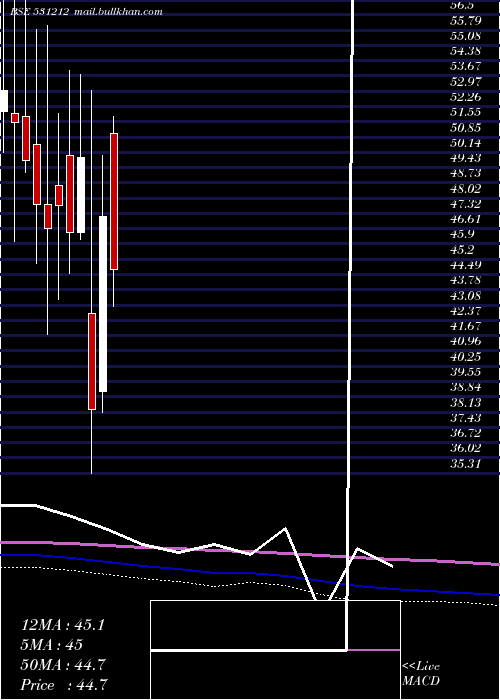Click the 43.78 price axis label
This screenshot has height=700, width=500.
[466, 280]
